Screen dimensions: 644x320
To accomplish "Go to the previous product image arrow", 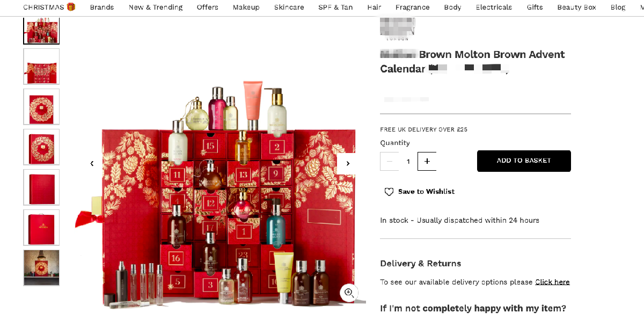I will click(x=92, y=164).
